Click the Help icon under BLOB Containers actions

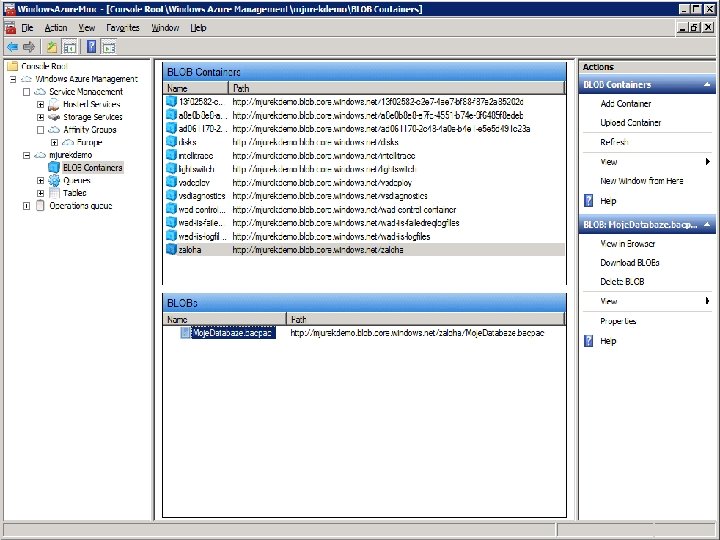(x=589, y=201)
